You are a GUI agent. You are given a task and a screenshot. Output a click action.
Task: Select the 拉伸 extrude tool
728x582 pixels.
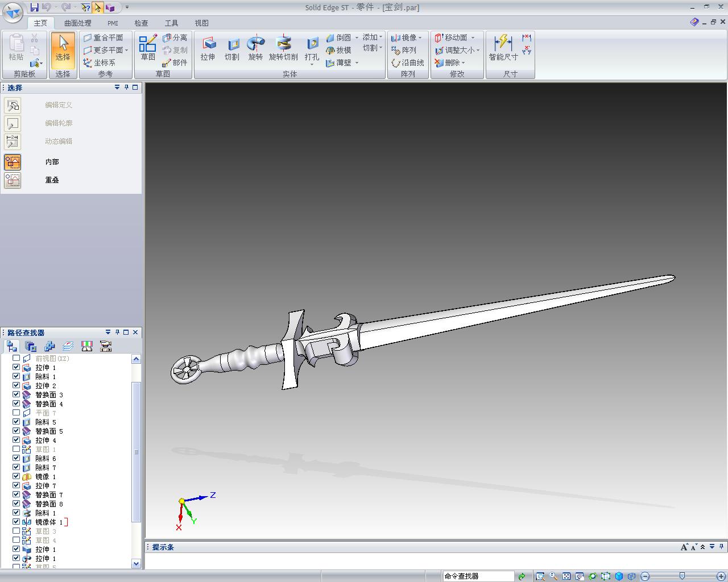[208, 49]
